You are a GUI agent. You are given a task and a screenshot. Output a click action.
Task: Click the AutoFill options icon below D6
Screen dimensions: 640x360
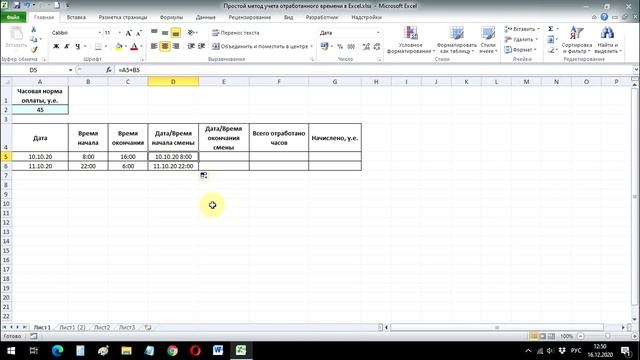pyautogui.click(x=204, y=176)
